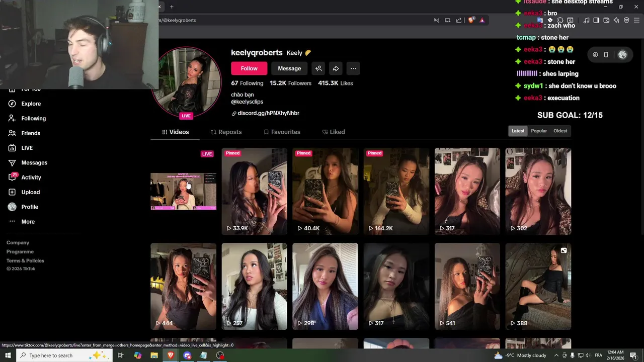Click the Message button on profile

tap(289, 68)
